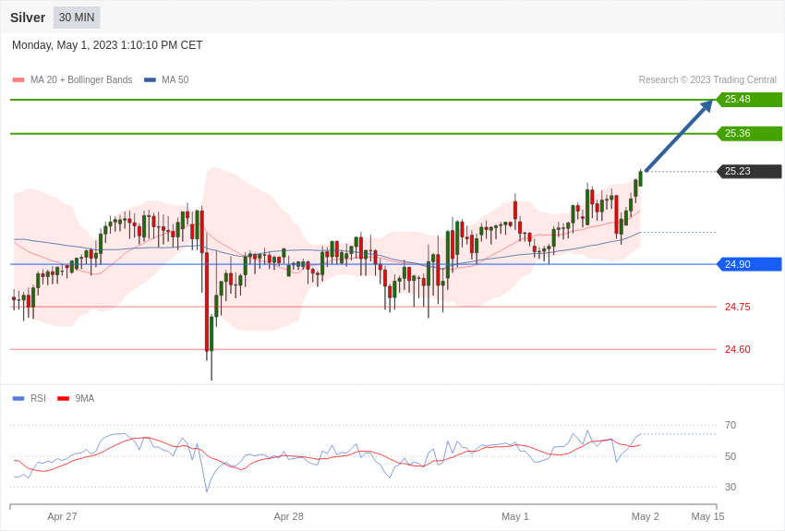The height and width of the screenshot is (532, 785).
Task: Click the blue 24.90 pivot price tag
Action: (x=749, y=264)
